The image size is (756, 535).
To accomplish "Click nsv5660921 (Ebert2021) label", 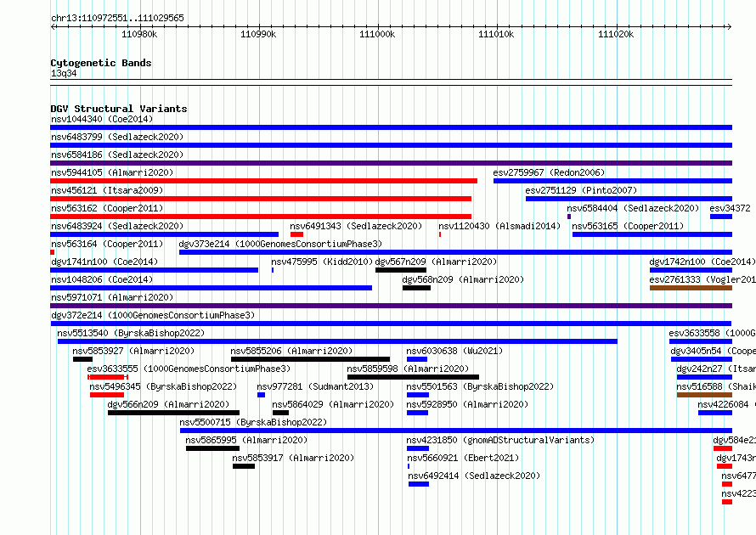I will (463, 458).
